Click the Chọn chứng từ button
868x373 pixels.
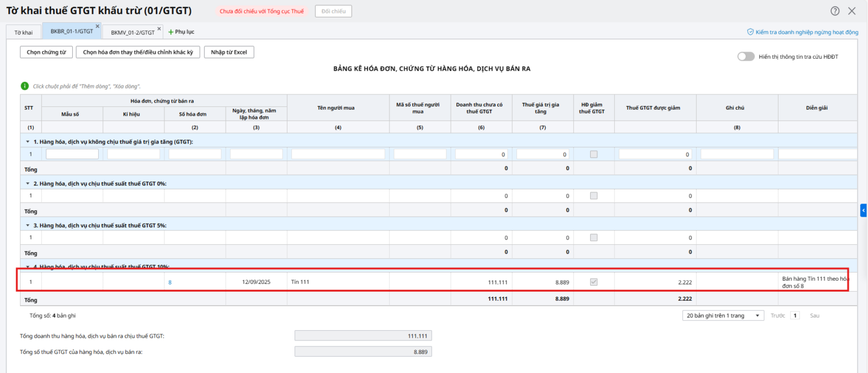[46, 52]
